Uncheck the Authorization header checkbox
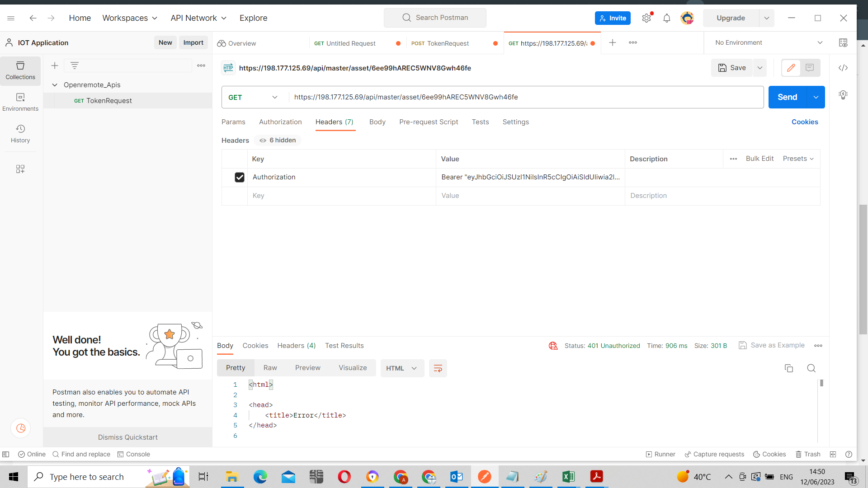The image size is (868, 488). pos(240,177)
